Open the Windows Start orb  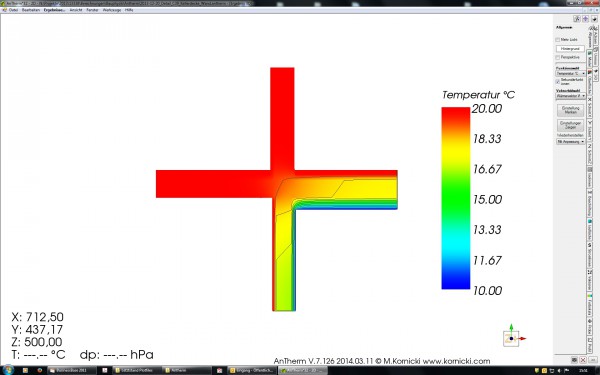8,370
